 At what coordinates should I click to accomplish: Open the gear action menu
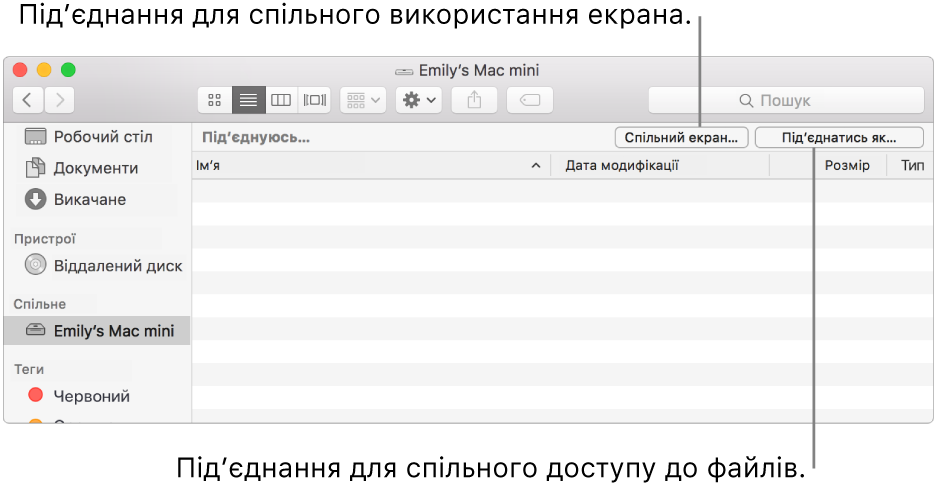pos(418,100)
